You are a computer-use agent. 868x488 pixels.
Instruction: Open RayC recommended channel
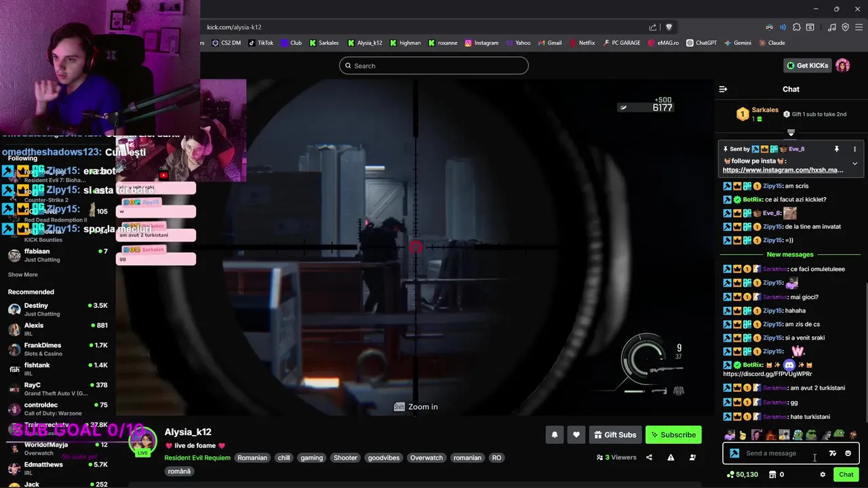tap(57, 388)
